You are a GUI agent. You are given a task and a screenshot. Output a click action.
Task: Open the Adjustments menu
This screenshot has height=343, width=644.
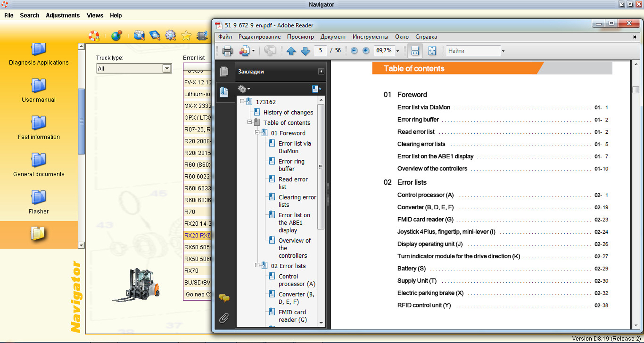point(63,15)
